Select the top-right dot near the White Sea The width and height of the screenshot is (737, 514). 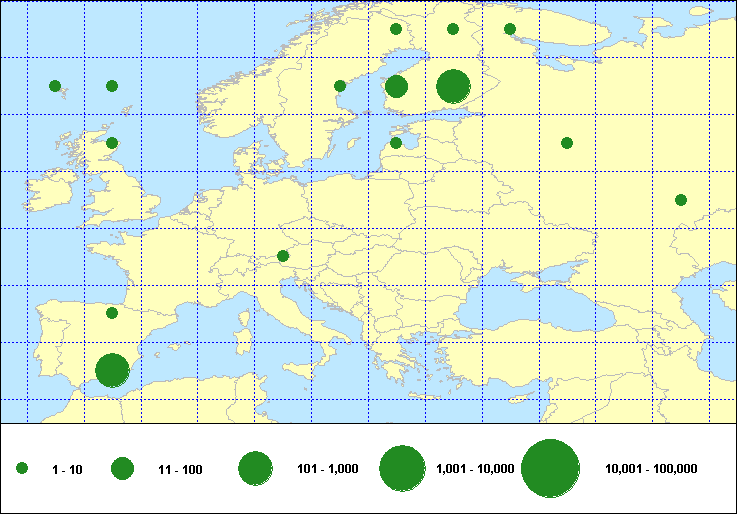pos(510,29)
